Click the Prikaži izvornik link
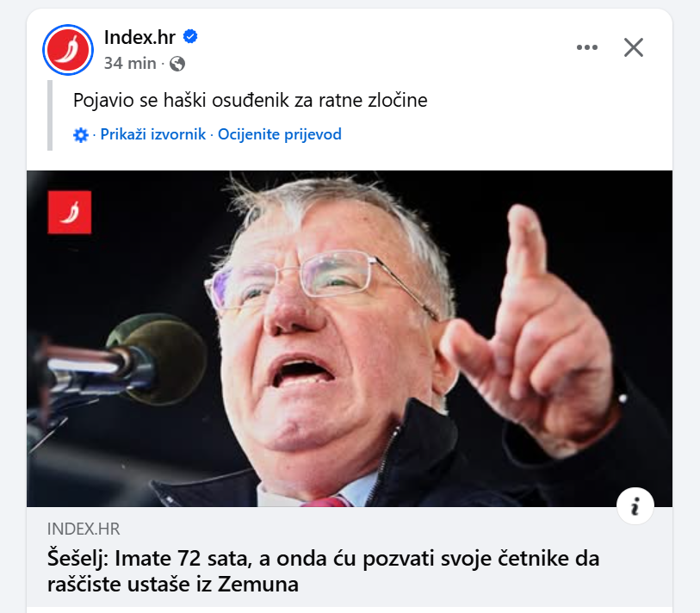 [152, 134]
